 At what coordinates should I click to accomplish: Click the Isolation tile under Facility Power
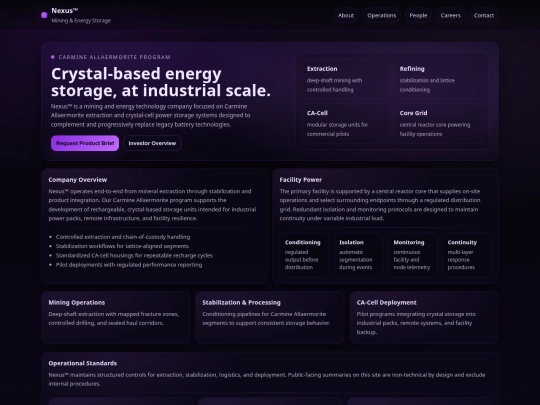click(358, 255)
